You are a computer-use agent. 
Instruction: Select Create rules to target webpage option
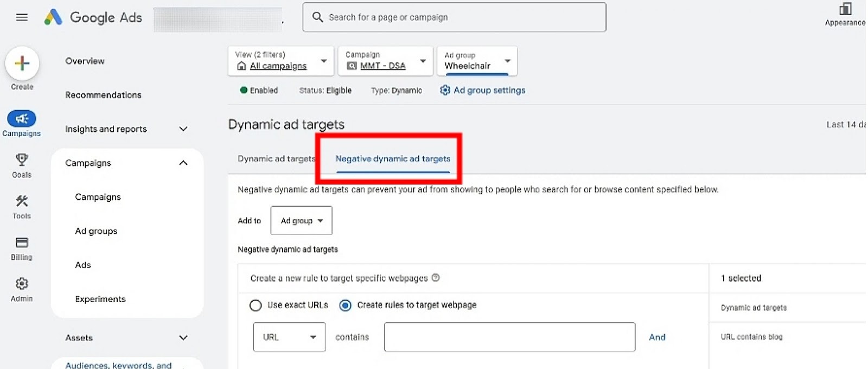[x=345, y=306]
